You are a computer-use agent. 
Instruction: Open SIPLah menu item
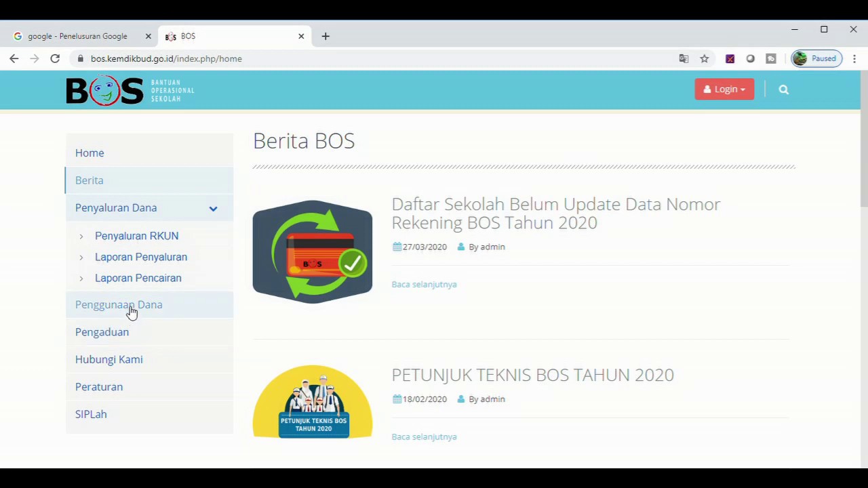coord(91,414)
